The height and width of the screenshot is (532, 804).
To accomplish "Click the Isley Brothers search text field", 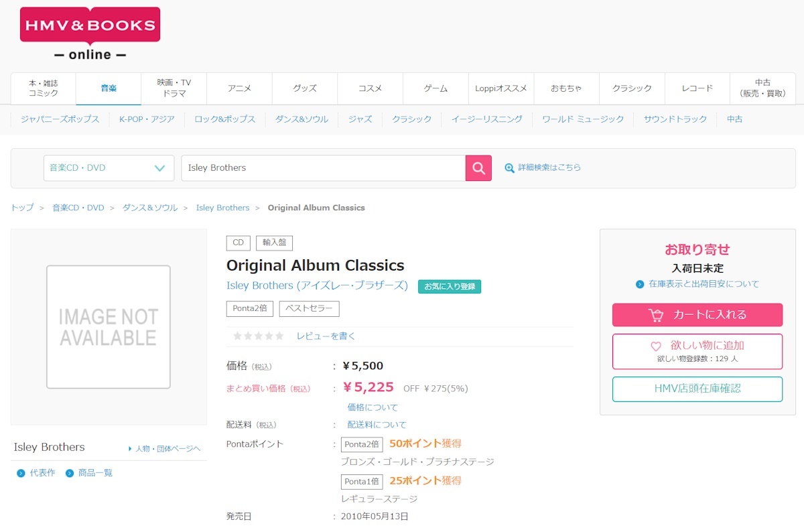I will point(323,168).
